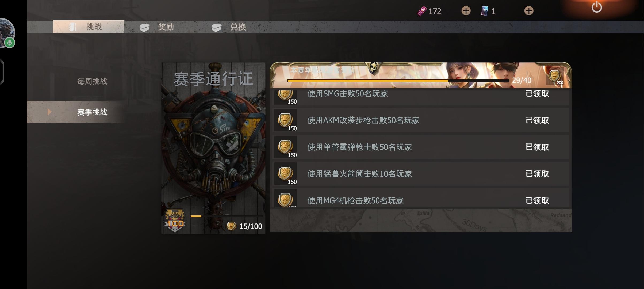Open the 200 medal season reward
This screenshot has width=644, height=289.
[x=555, y=77]
